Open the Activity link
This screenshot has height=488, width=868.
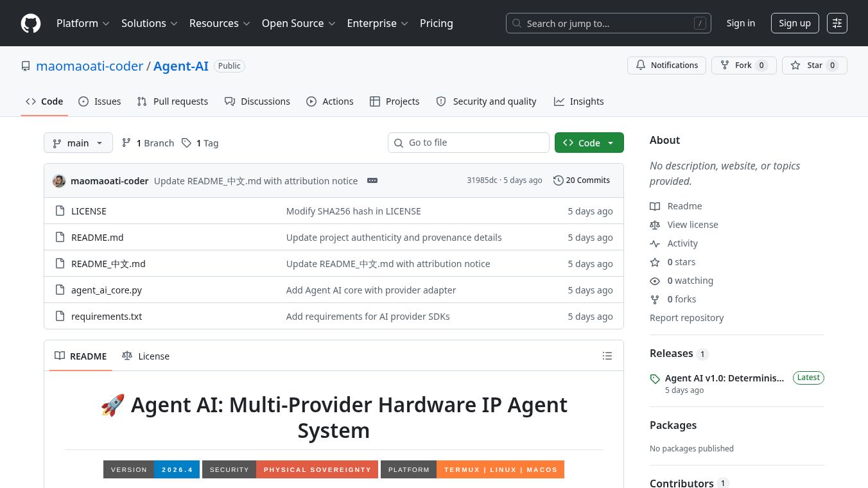point(674,243)
